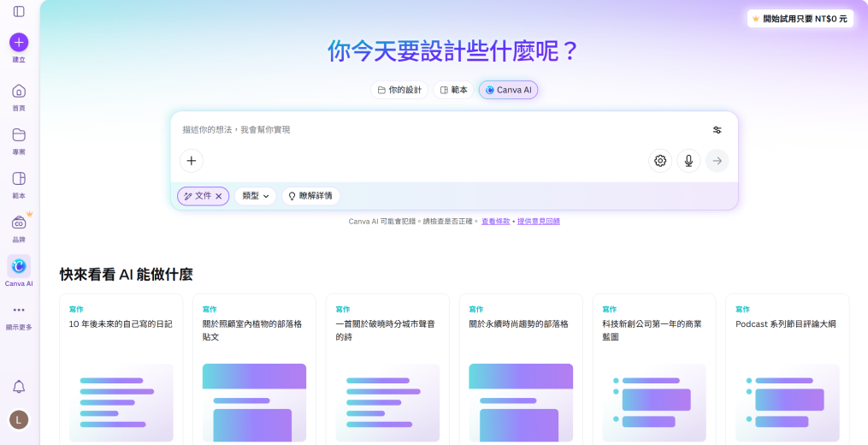Submit prompt with arrow send button
Screen dimensions: 868x445
click(717, 161)
